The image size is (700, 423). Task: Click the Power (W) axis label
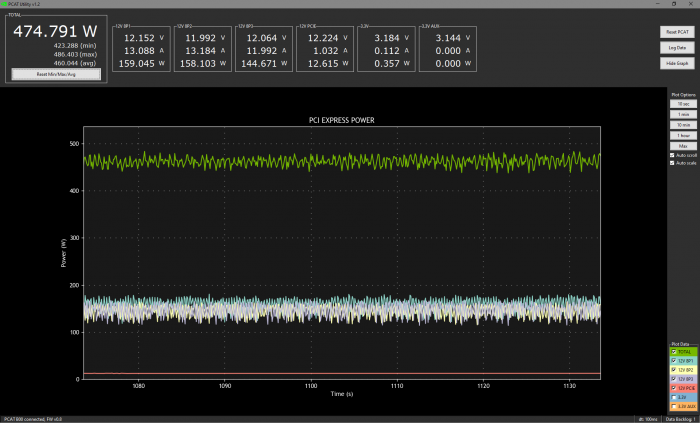(63, 253)
